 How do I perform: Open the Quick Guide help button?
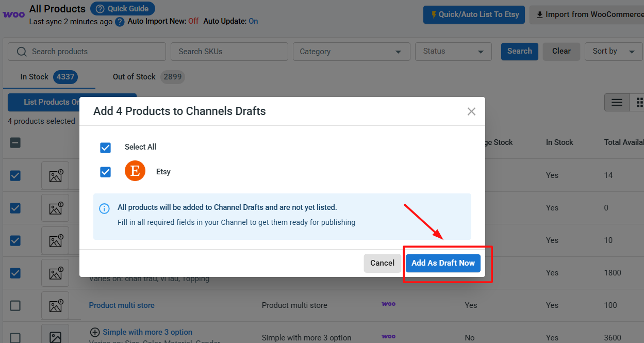pyautogui.click(x=123, y=9)
